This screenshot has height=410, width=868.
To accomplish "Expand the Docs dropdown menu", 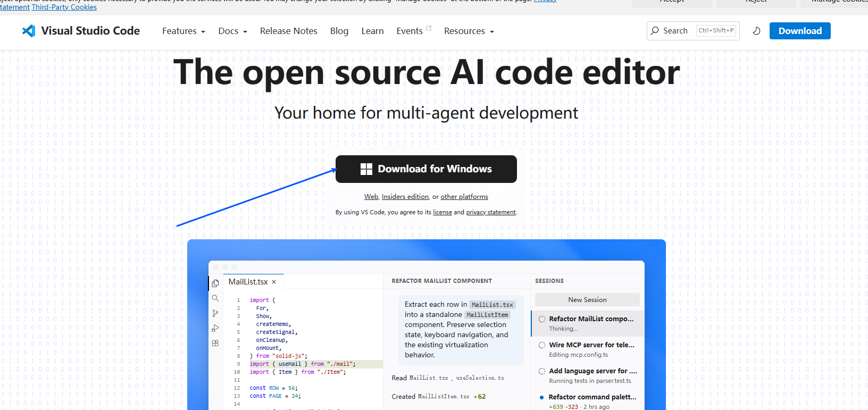I will click(x=232, y=31).
